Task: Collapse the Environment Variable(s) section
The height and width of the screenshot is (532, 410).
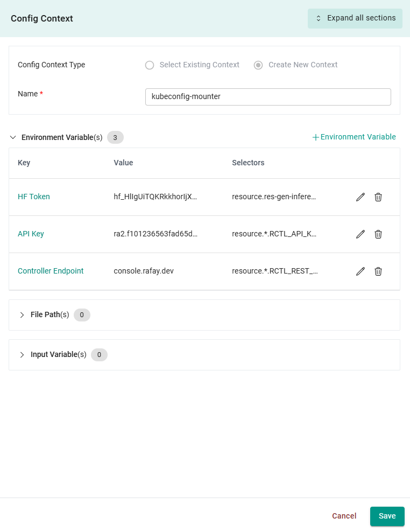Action: click(x=13, y=137)
